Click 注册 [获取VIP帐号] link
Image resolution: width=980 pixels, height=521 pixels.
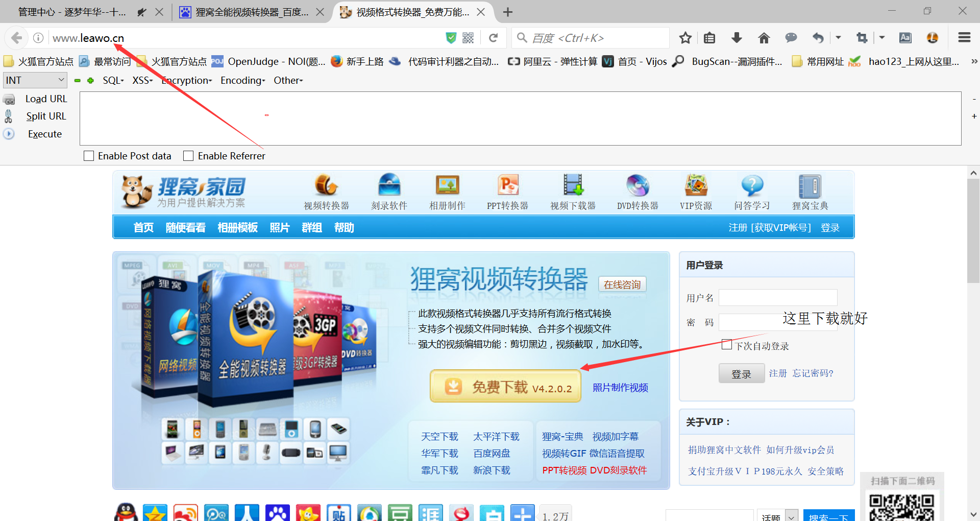(770, 228)
